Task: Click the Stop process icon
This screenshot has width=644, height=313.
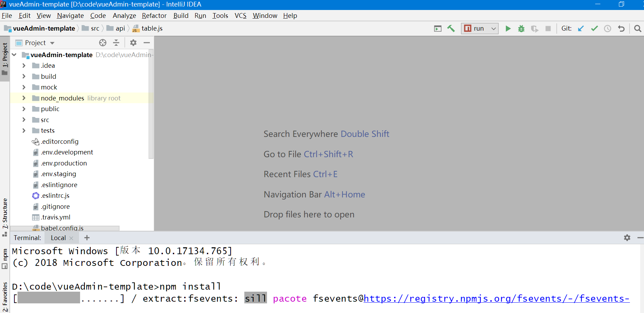Action: [548, 29]
